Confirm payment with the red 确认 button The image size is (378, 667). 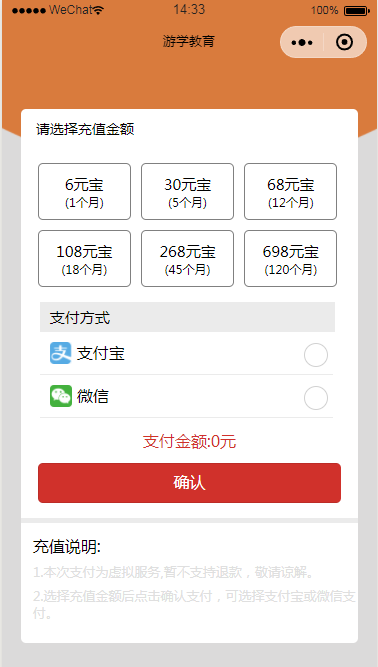[x=190, y=483]
